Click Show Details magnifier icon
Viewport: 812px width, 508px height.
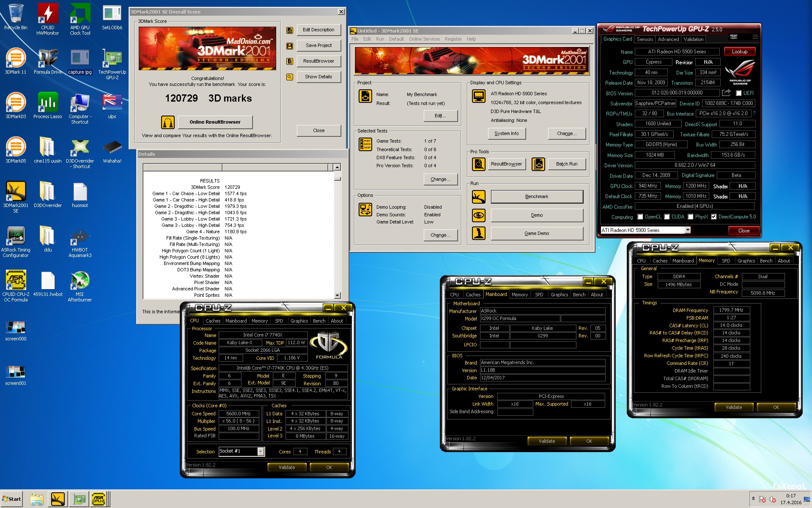[x=290, y=77]
